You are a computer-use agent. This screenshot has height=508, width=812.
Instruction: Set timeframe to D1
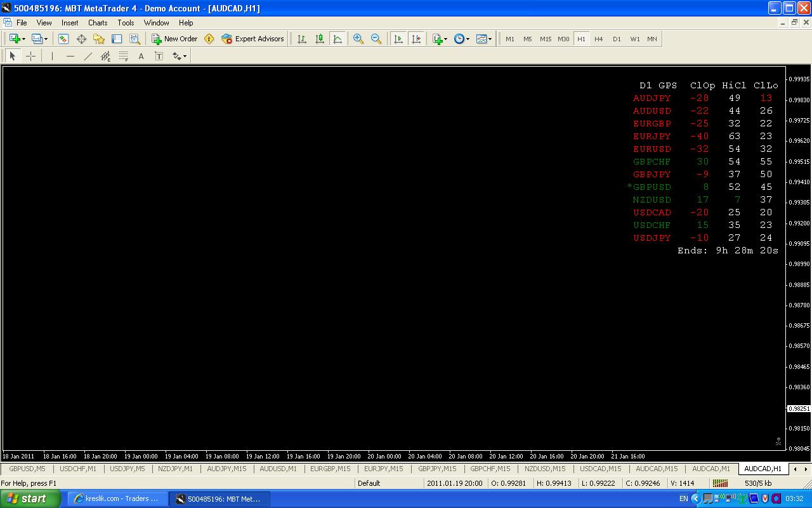click(617, 39)
